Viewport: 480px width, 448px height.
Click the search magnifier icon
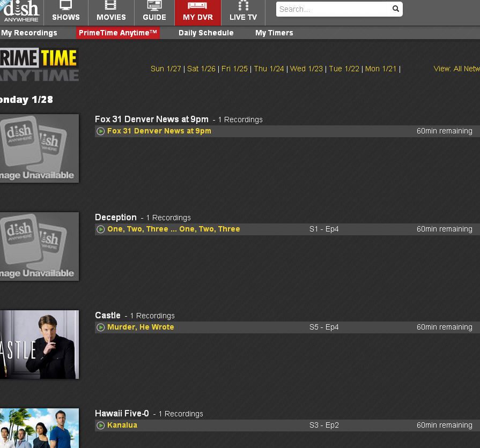pos(396,9)
